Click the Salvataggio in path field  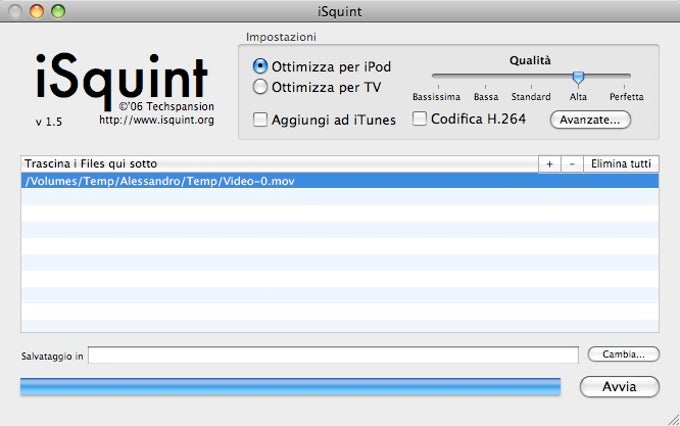(x=333, y=355)
